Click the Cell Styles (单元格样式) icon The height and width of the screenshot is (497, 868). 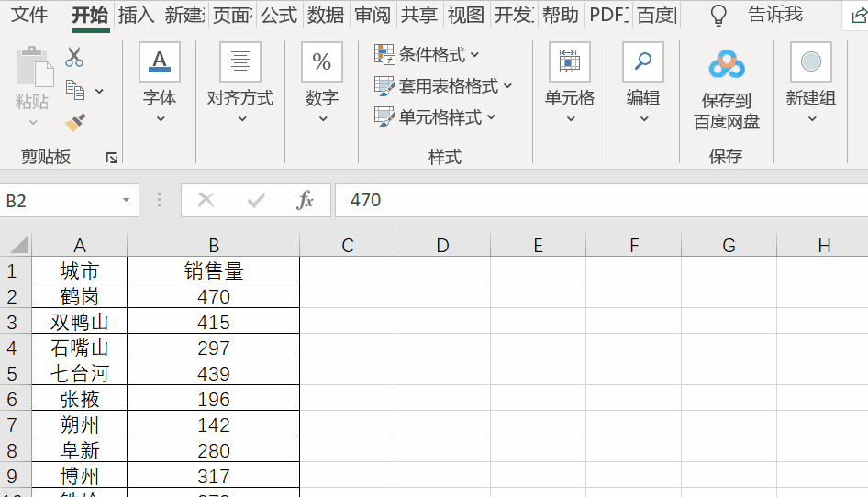coord(384,116)
